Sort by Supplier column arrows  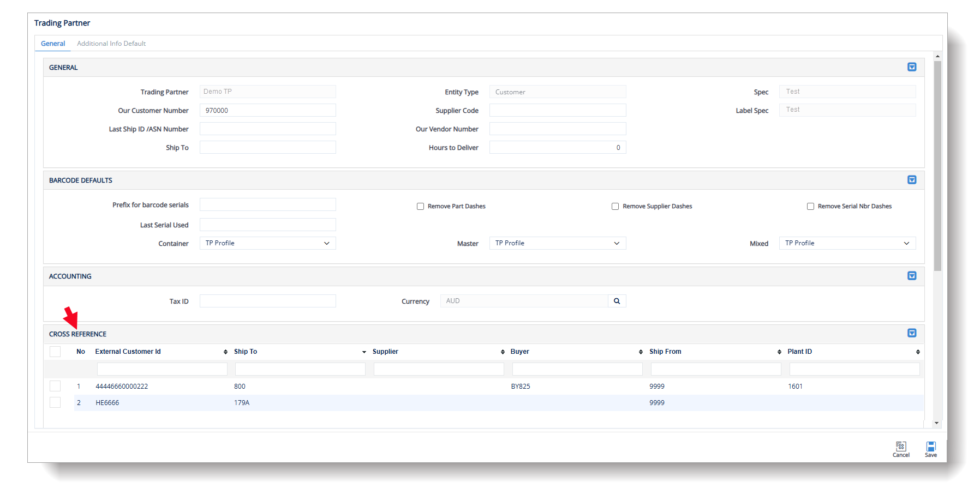(503, 352)
